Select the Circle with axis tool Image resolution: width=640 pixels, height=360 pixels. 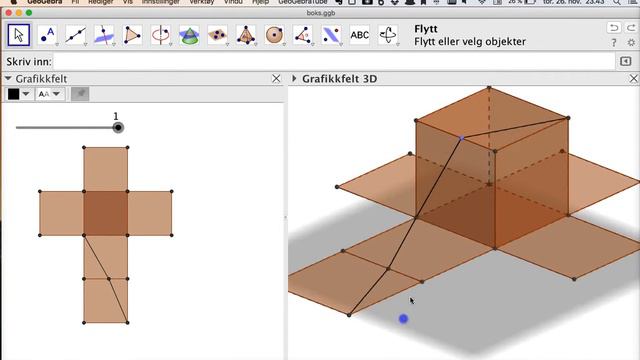[161, 35]
